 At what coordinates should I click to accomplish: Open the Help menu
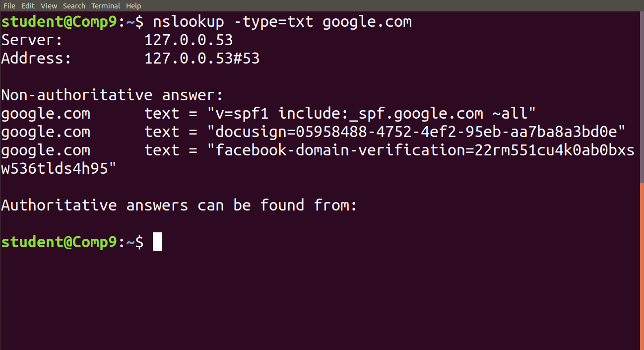pos(133,5)
